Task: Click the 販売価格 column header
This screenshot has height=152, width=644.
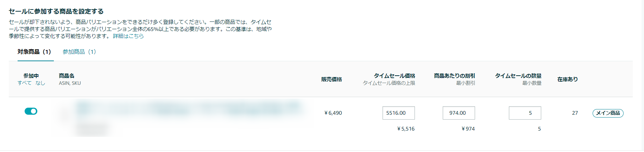Action: tap(332, 79)
